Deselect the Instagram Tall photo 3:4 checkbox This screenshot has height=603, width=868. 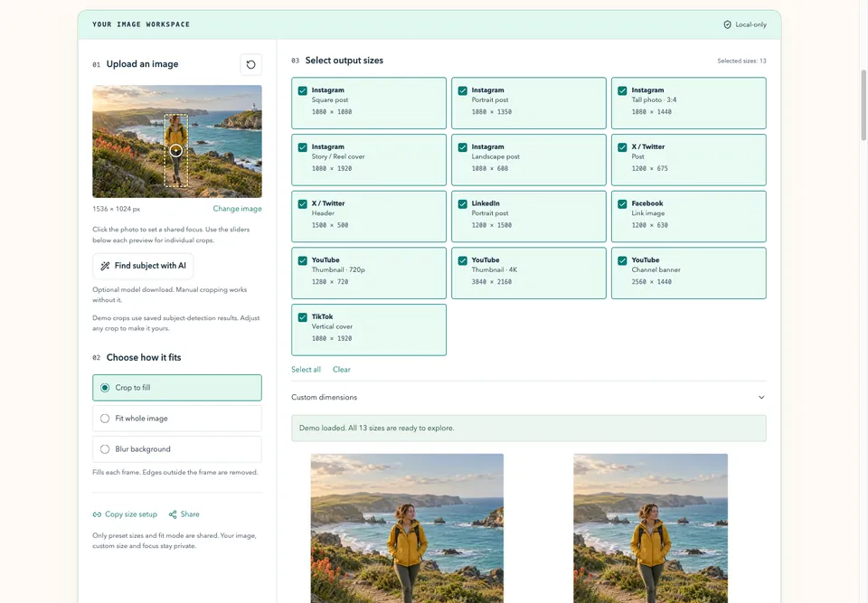pos(622,90)
